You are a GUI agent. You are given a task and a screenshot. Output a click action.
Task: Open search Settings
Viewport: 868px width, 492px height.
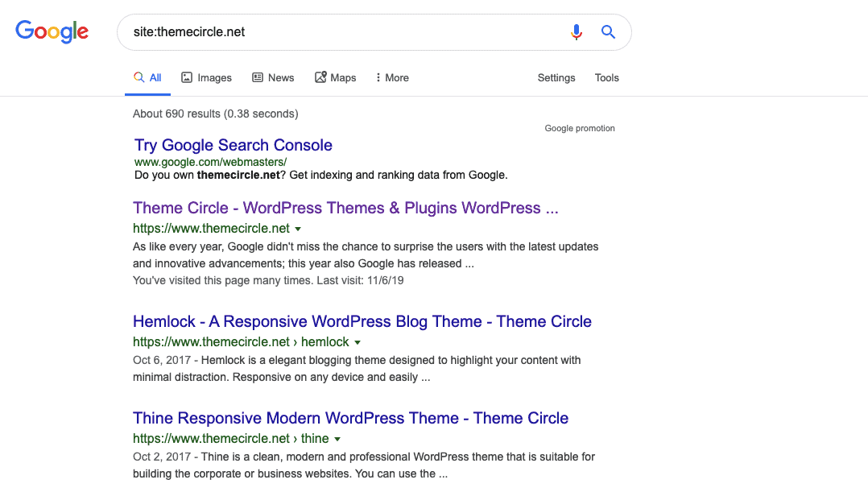[x=556, y=77]
